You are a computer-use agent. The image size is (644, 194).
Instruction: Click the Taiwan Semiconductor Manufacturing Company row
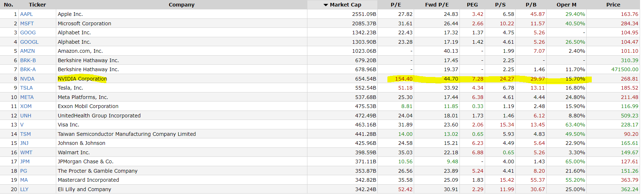[127, 134]
